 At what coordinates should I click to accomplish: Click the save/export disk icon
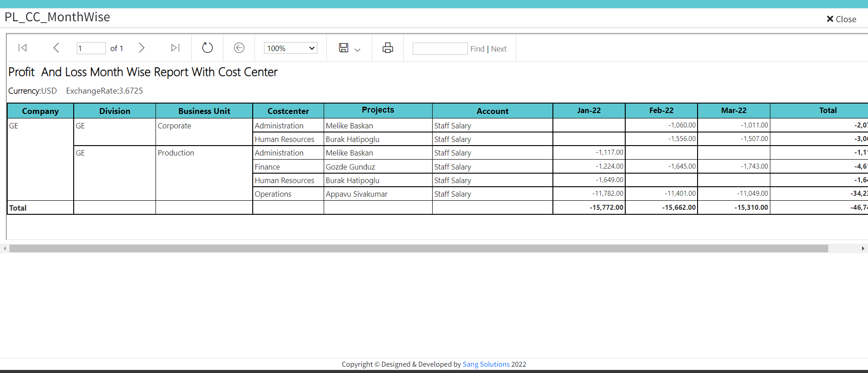point(344,48)
